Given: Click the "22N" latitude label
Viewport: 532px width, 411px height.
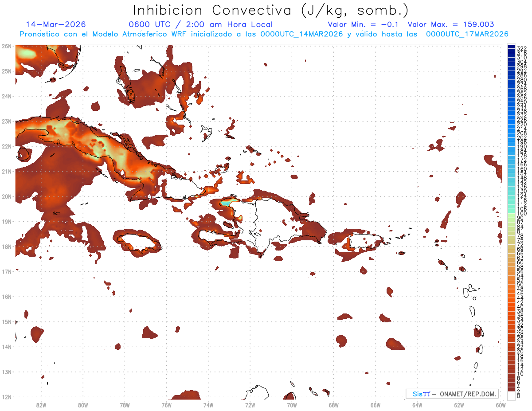Looking at the screenshot, I should tap(6, 146).
